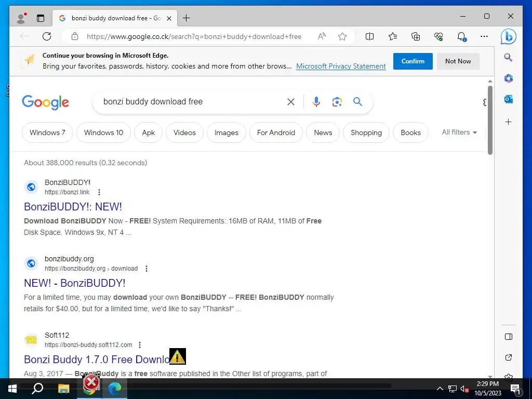Open sidebar search icon

pos(508,57)
